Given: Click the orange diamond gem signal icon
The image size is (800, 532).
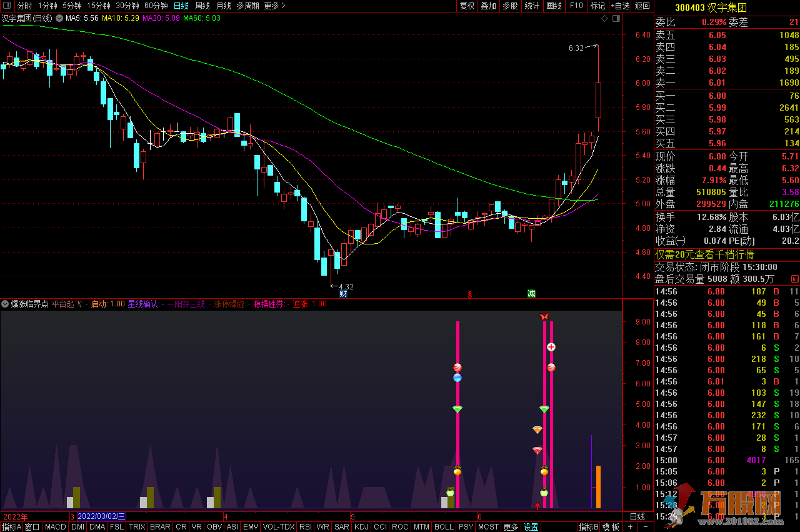Looking at the screenshot, I should [x=537, y=429].
